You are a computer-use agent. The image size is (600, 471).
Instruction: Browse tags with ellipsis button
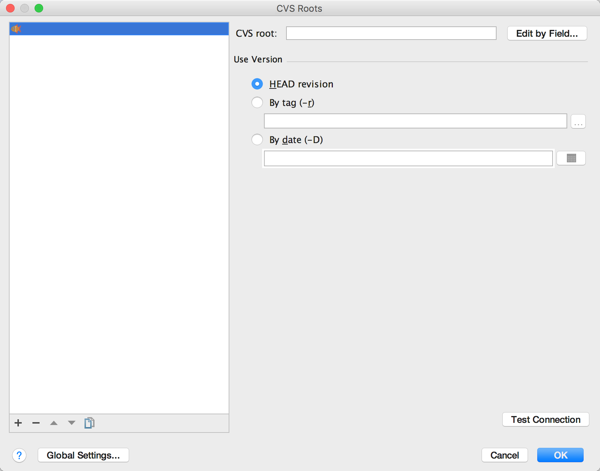tap(578, 122)
